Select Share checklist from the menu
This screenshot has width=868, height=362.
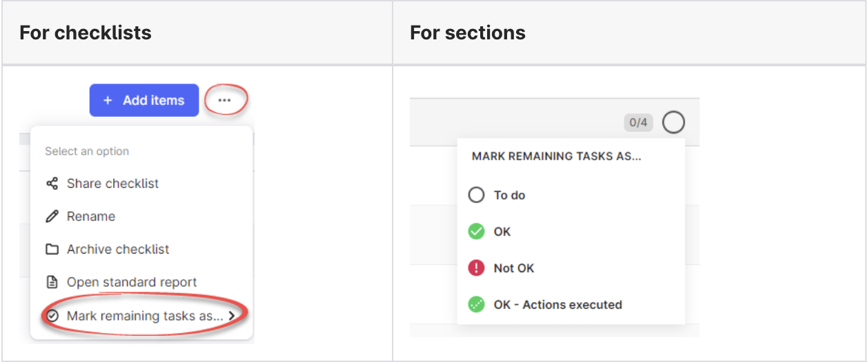click(112, 184)
